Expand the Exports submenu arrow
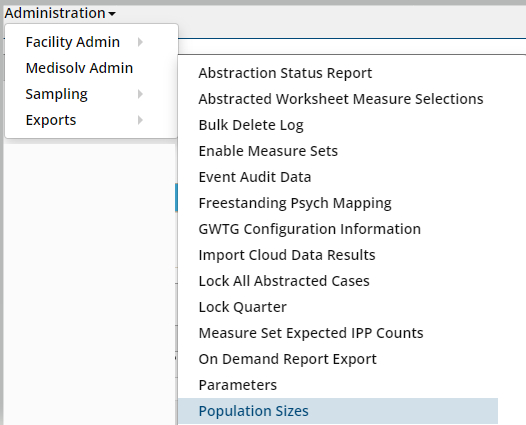This screenshot has height=425, width=526. pyautogui.click(x=141, y=120)
